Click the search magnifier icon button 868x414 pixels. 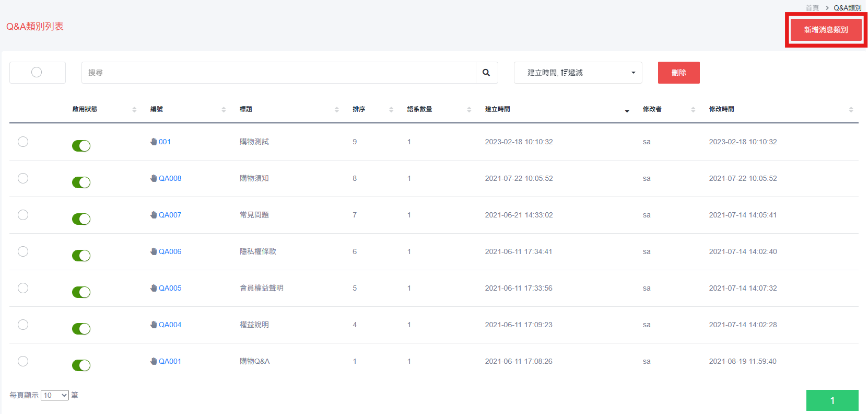tap(486, 73)
